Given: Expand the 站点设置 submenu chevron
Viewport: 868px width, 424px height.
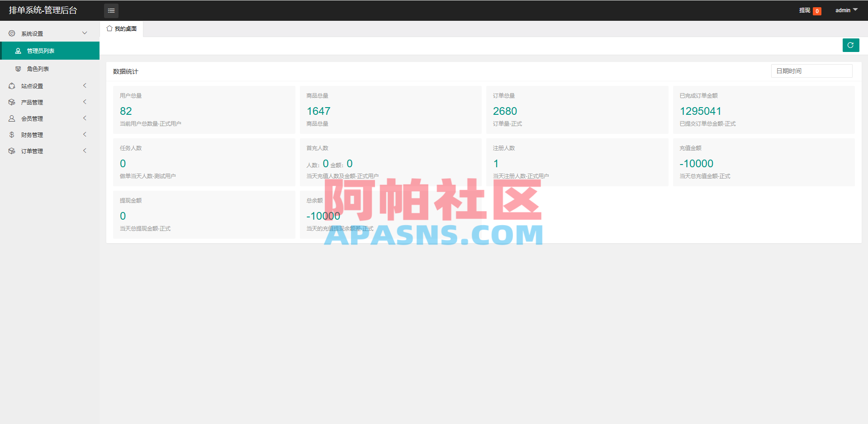Looking at the screenshot, I should tap(85, 85).
